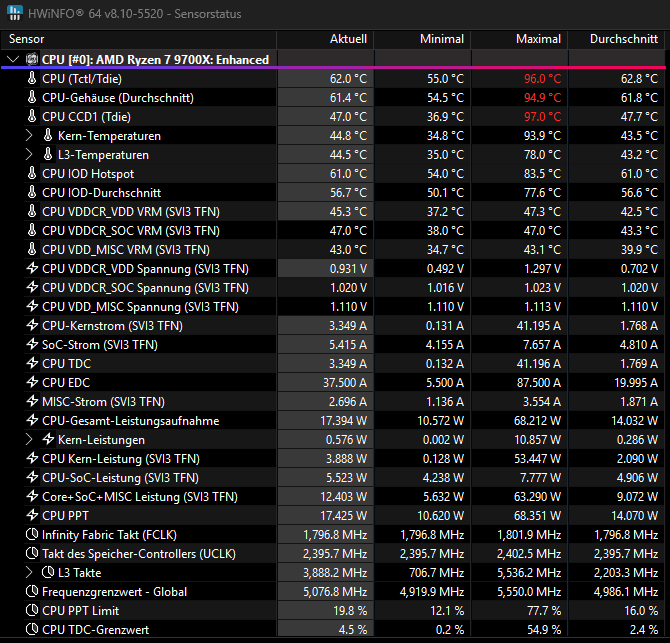Click the 17.425 W current CPU PPT value
Screen dimensions: 670x643
click(344, 516)
